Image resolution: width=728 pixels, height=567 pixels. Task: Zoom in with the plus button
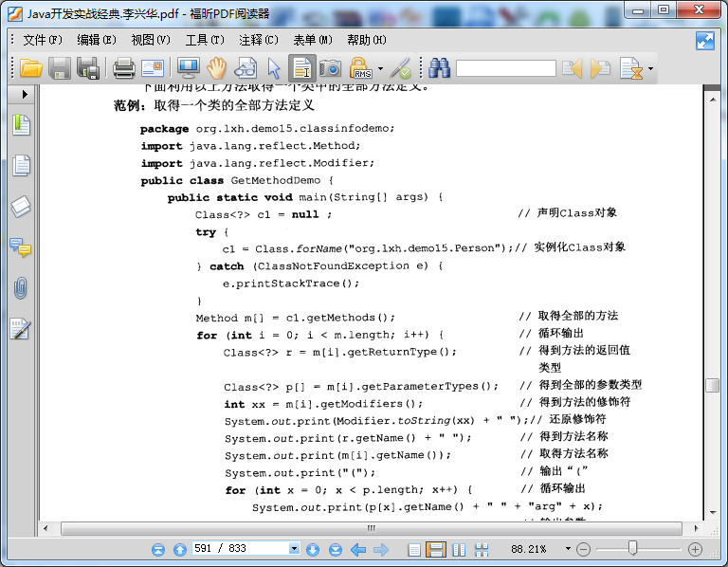click(695, 550)
